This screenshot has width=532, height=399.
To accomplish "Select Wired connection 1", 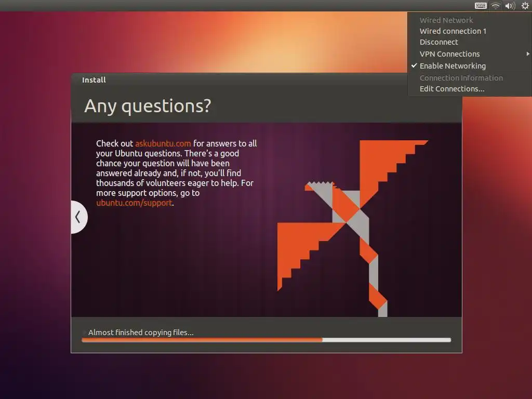I will click(x=470, y=31).
